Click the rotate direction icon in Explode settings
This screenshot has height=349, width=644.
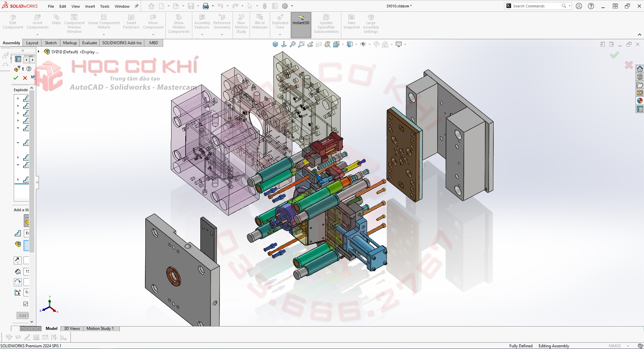pos(18,282)
